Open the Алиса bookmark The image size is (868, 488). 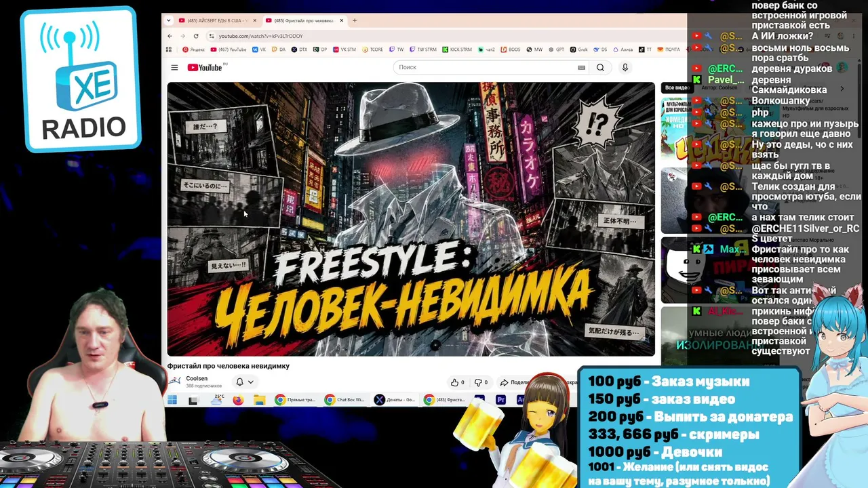click(623, 49)
